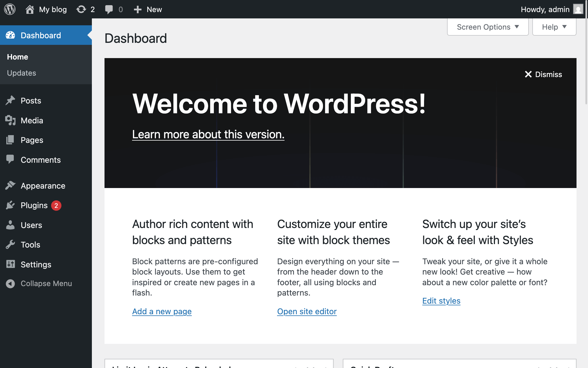Click the WordPress logo icon

10,9
